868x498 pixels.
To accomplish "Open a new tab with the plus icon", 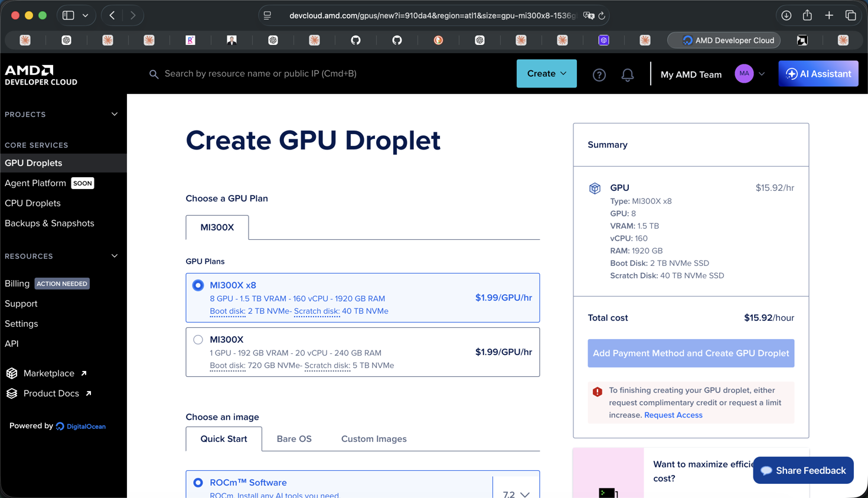I will coord(829,15).
